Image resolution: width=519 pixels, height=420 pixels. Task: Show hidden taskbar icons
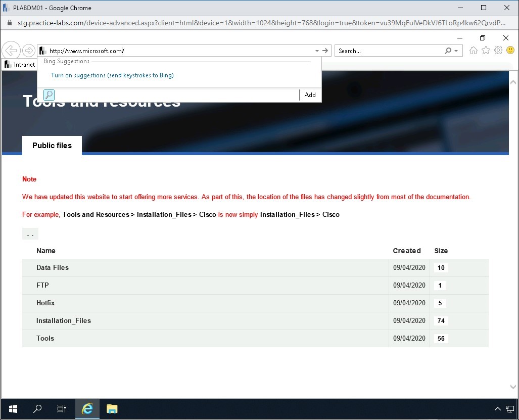tap(498, 409)
